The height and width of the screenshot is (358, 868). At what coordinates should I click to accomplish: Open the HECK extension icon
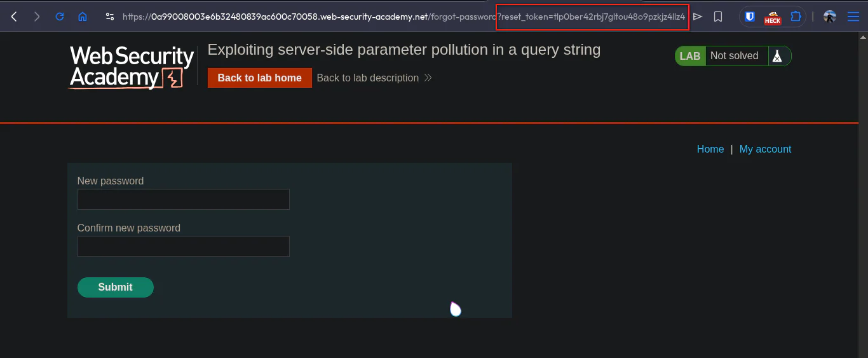[x=773, y=17]
